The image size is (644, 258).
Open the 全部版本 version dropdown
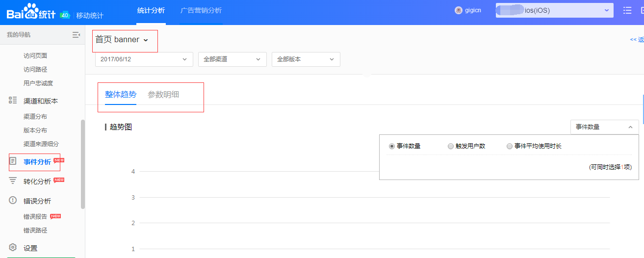pos(306,59)
